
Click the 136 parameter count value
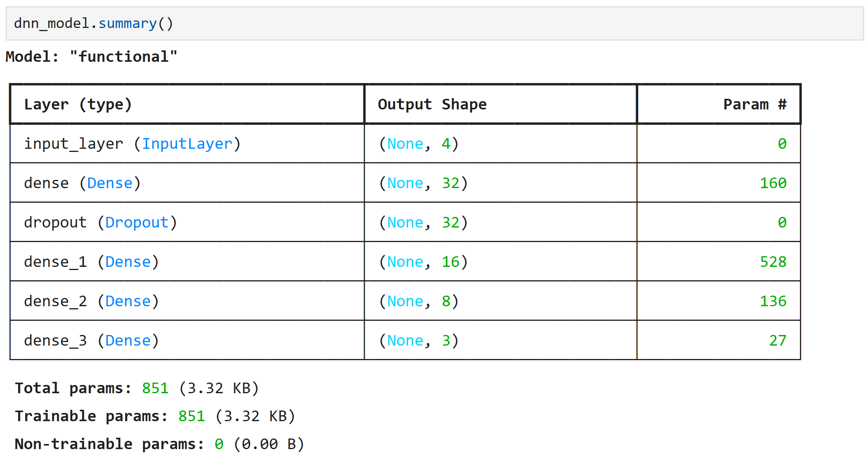773,301
